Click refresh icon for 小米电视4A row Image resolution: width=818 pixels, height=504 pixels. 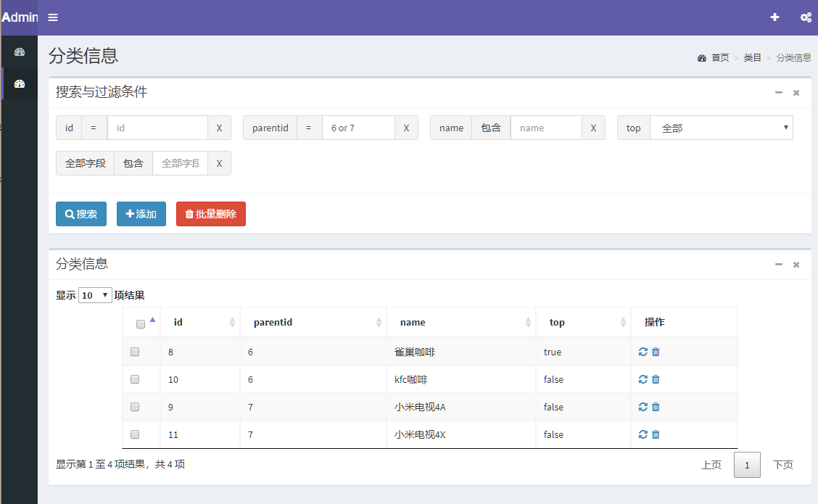pos(643,406)
